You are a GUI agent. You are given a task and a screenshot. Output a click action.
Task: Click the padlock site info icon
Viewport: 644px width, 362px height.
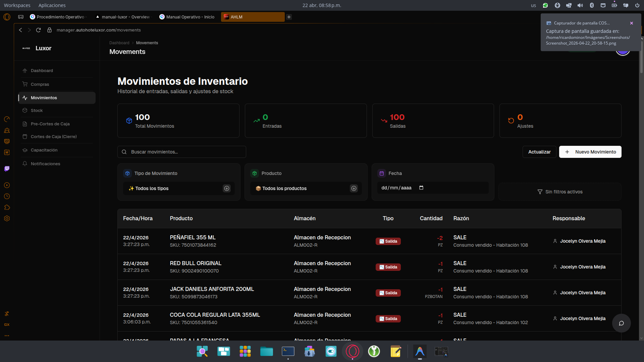(x=49, y=30)
